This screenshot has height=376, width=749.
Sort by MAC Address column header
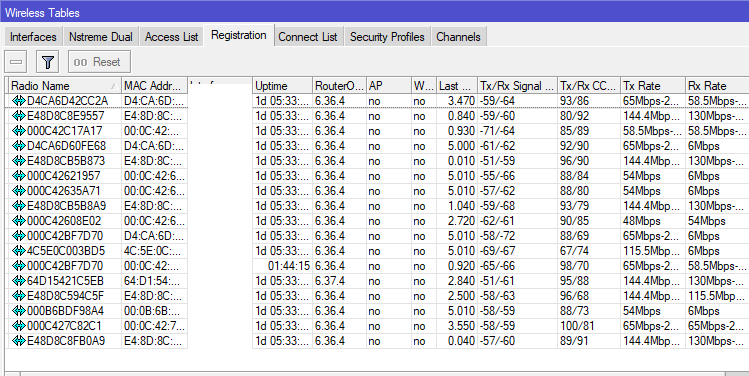coord(155,86)
